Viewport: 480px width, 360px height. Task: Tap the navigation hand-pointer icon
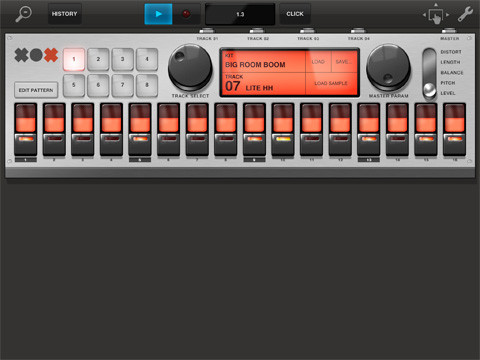tap(436, 15)
